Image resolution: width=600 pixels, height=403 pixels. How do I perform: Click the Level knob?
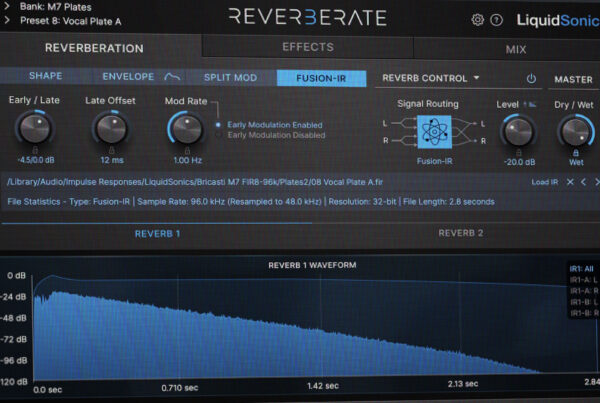[518, 132]
